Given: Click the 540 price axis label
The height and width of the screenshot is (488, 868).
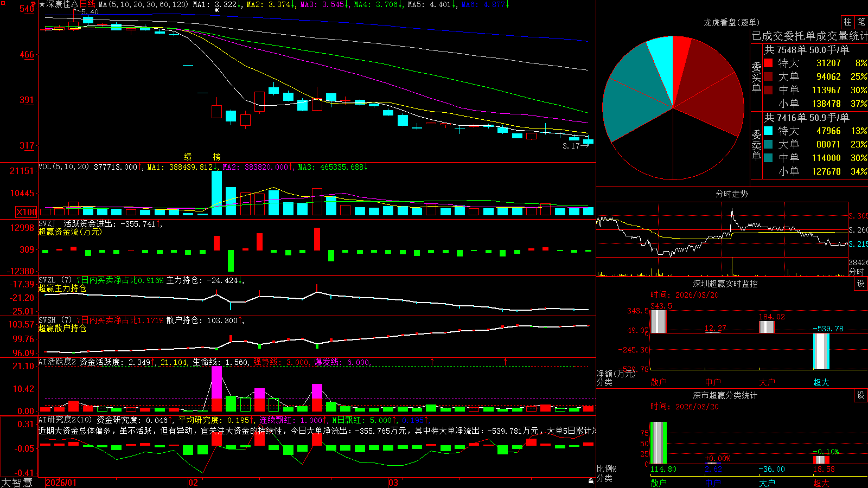Looking at the screenshot, I should pyautogui.click(x=27, y=9).
